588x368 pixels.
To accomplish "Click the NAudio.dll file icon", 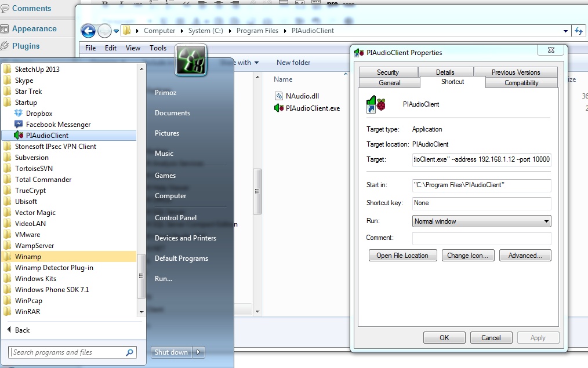I will pyautogui.click(x=279, y=96).
